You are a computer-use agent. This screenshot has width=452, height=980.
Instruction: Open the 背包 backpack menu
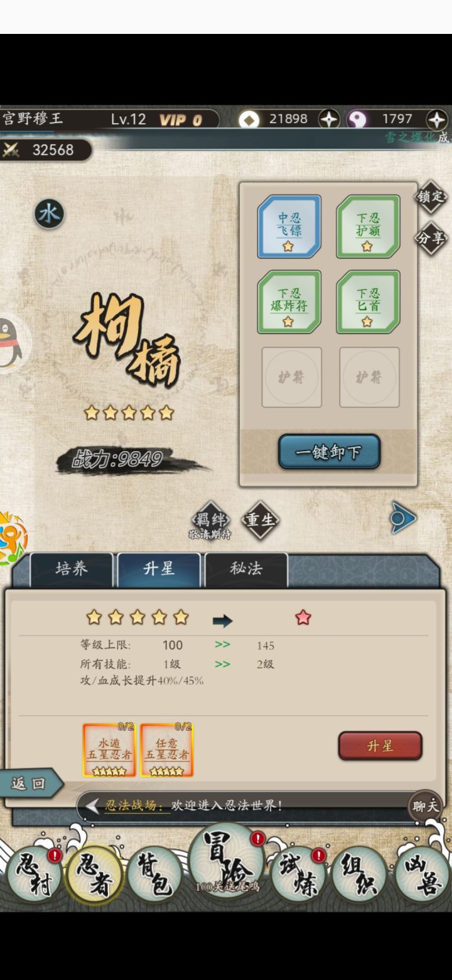(x=154, y=874)
